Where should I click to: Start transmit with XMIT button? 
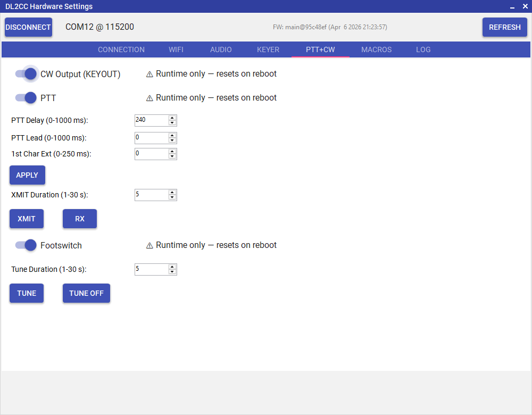27,219
